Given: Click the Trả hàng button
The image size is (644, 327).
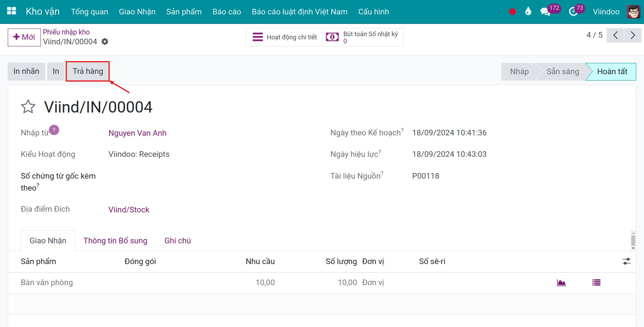Looking at the screenshot, I should click(88, 71).
